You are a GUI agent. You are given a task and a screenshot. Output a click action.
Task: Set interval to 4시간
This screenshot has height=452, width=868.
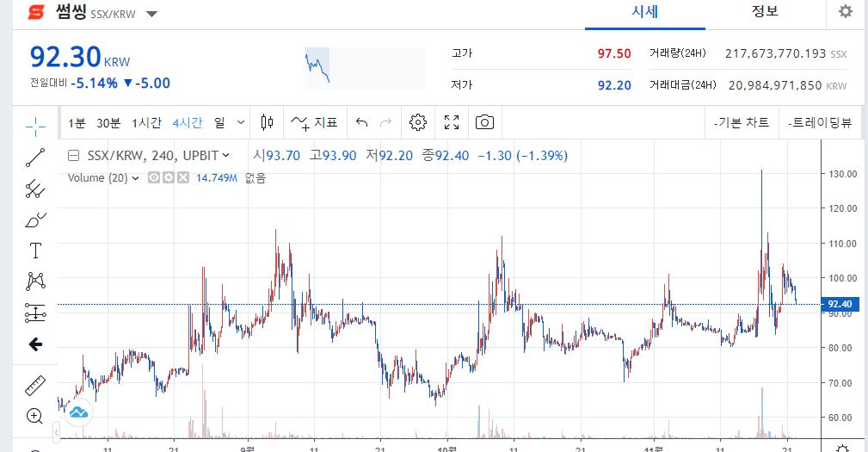pos(188,123)
